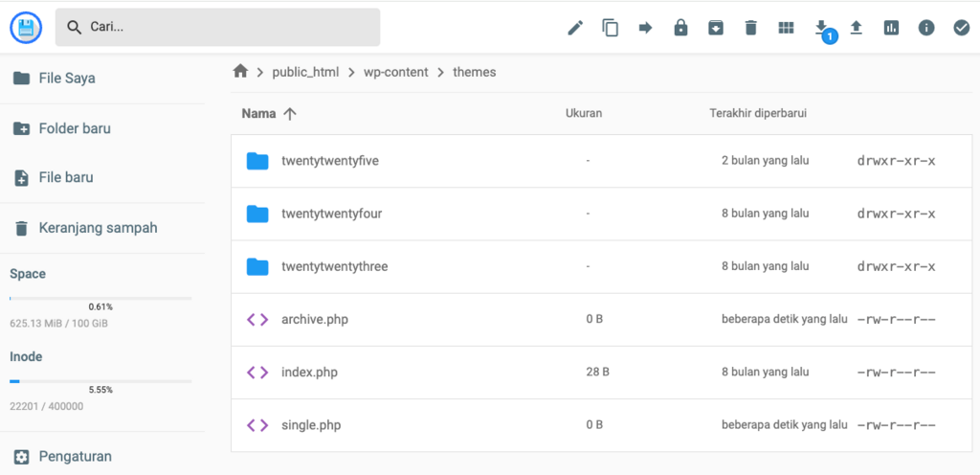Click the magnifier search icon

(75, 28)
